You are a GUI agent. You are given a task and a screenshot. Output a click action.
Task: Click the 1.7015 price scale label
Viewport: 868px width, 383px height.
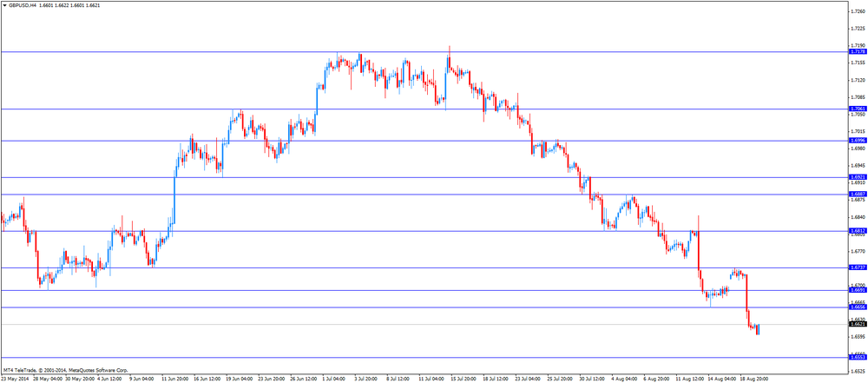click(858, 131)
